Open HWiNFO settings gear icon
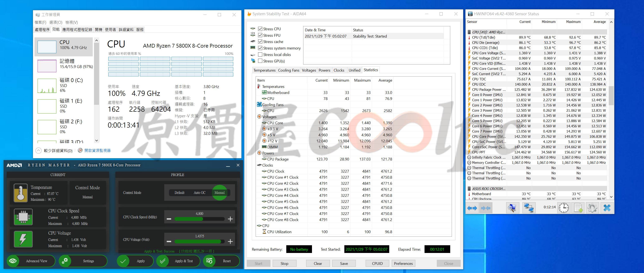This screenshot has width=644, height=273. [x=592, y=208]
